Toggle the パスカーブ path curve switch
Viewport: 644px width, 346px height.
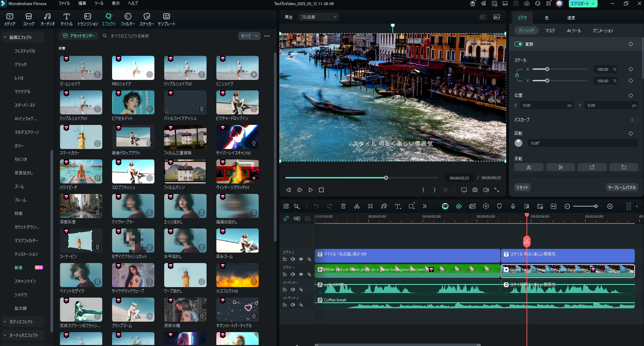[634, 120]
